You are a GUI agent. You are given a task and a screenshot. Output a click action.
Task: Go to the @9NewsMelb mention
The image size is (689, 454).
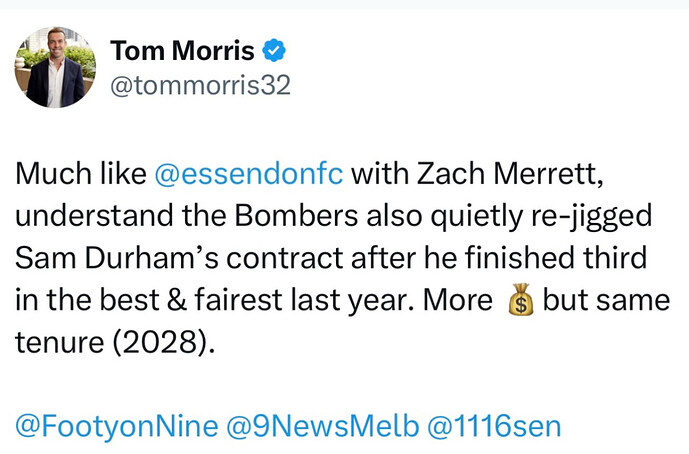pos(323,425)
